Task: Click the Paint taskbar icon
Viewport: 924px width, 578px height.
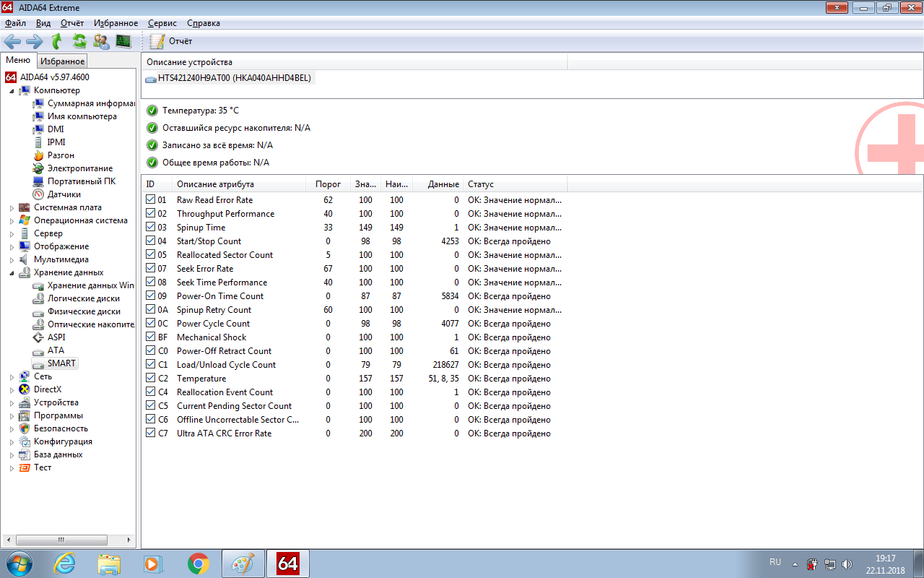Action: click(x=243, y=564)
